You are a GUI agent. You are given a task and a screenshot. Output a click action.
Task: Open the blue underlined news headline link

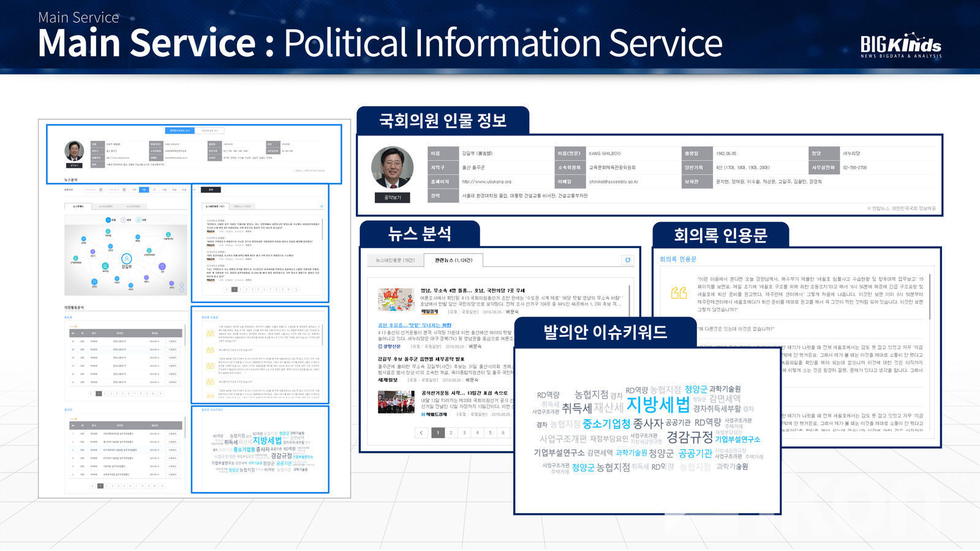click(414, 325)
